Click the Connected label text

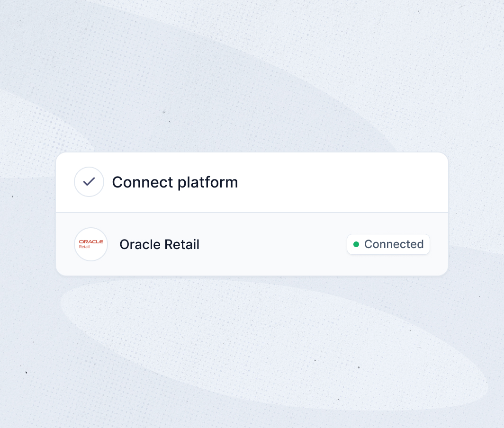pyautogui.click(x=394, y=244)
